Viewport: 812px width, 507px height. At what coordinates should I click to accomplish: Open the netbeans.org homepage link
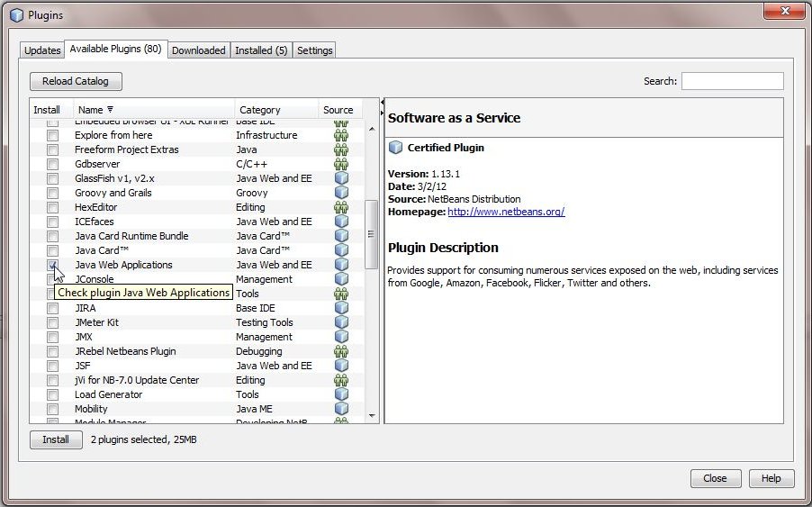[506, 212]
